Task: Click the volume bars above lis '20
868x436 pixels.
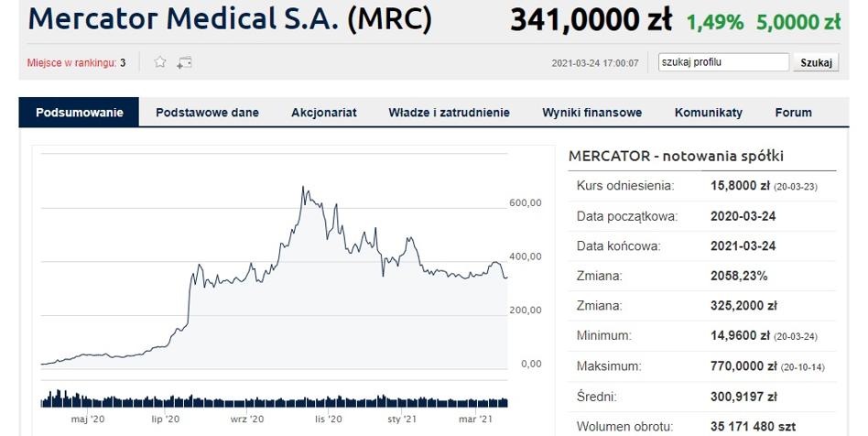Action: (329, 401)
